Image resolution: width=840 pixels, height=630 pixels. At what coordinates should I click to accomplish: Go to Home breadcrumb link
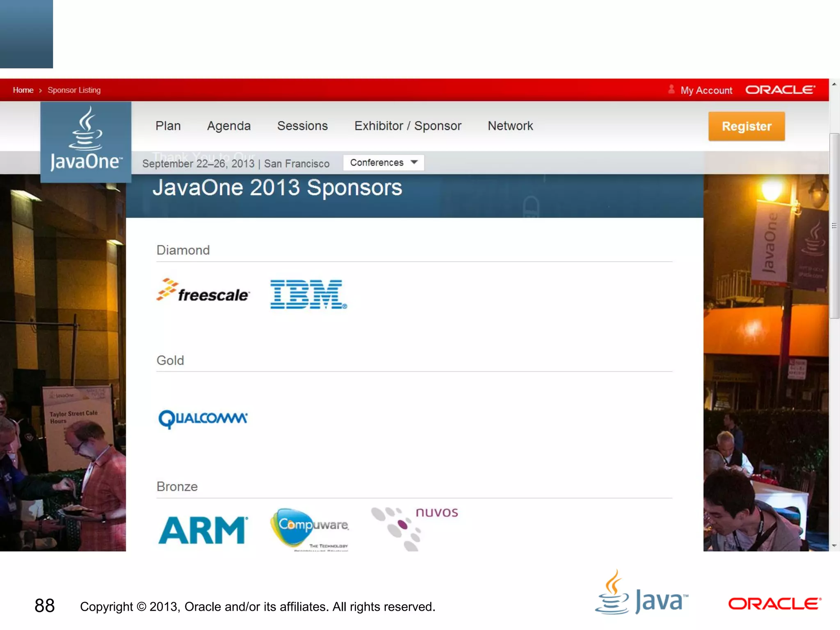coord(23,90)
